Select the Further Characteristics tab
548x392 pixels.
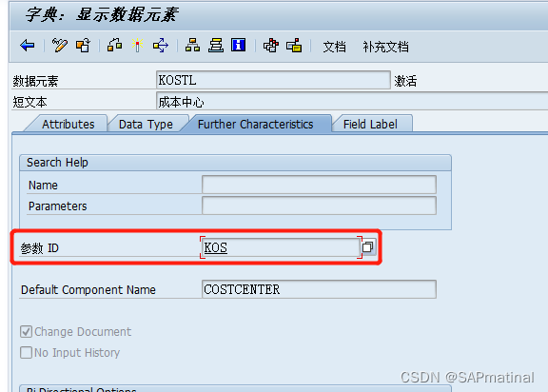tap(256, 124)
